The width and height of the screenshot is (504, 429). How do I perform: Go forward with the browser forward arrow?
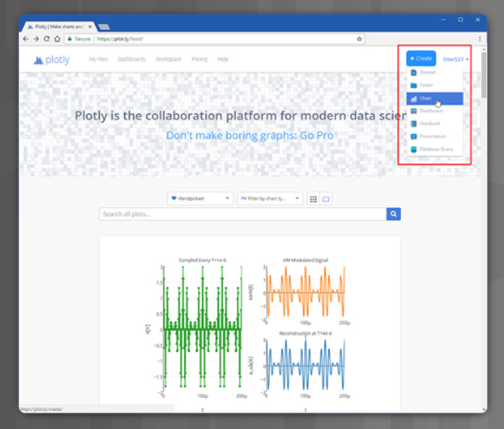click(x=36, y=39)
